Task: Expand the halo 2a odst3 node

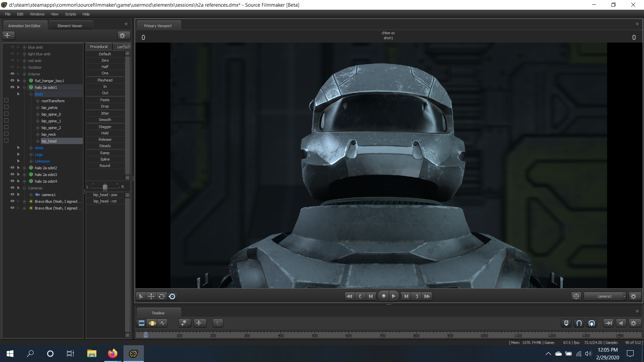Action: point(24,175)
